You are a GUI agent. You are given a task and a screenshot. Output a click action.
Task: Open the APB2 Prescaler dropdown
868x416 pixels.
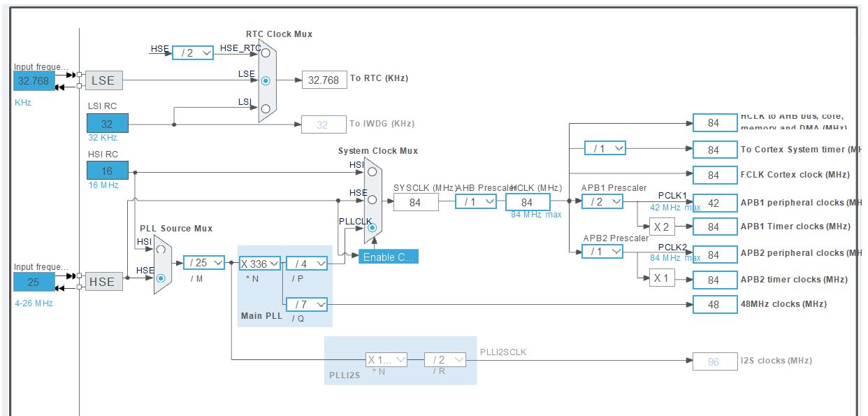[602, 251]
